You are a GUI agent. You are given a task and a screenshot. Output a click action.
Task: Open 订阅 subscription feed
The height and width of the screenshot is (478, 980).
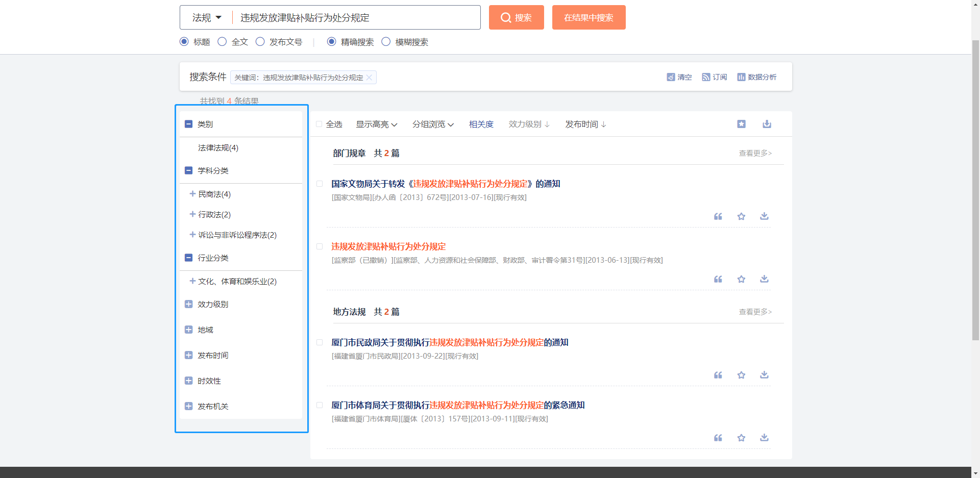click(714, 77)
